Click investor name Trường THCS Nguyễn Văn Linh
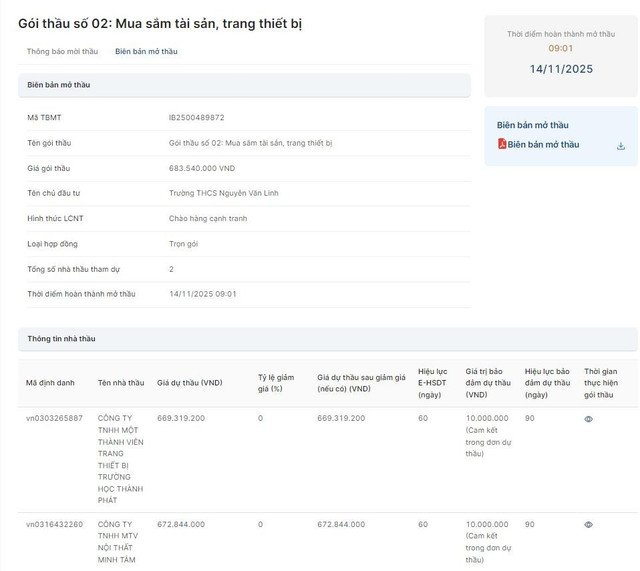640x571 pixels. point(224,193)
